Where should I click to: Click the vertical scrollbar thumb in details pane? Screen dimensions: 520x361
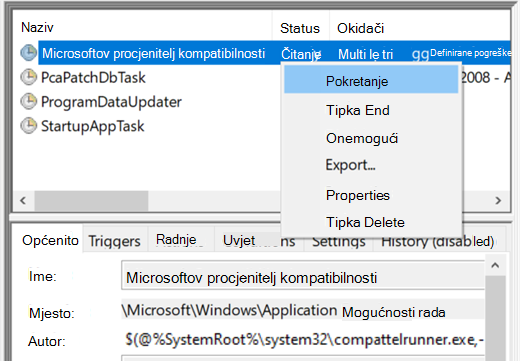(495, 318)
